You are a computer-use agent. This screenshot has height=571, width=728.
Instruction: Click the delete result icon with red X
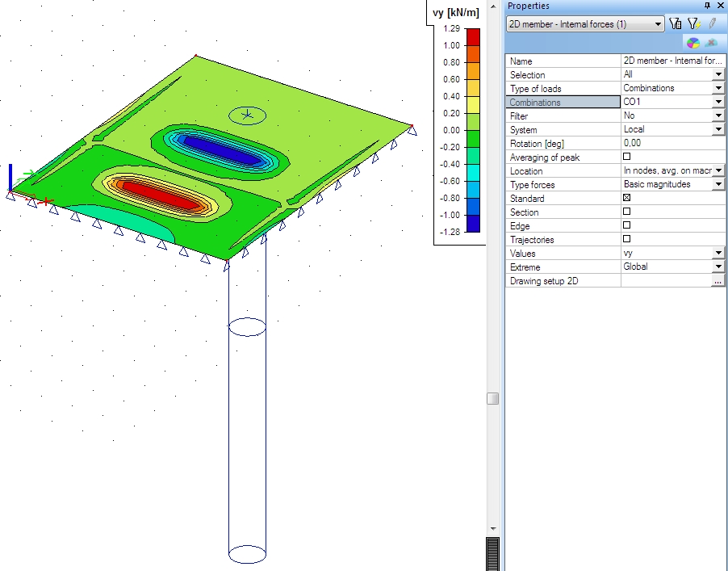[711, 43]
